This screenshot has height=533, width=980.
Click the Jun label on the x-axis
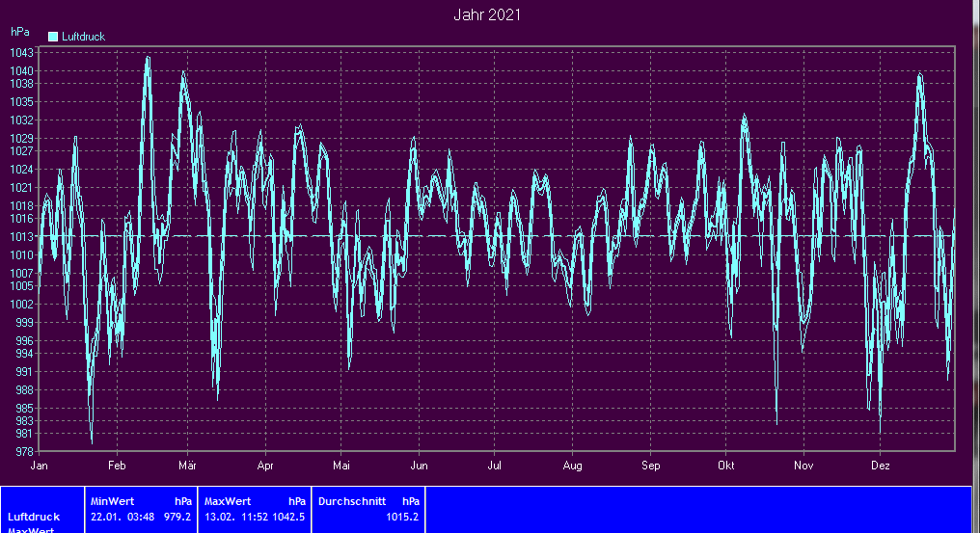tap(419, 466)
